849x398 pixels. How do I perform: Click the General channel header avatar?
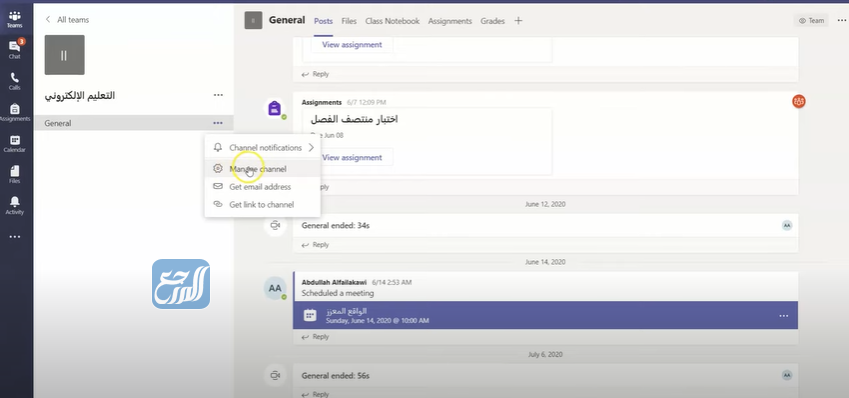253,21
